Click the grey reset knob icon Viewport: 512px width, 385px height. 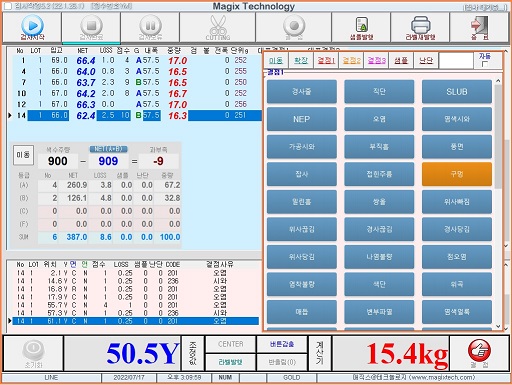(x=33, y=350)
